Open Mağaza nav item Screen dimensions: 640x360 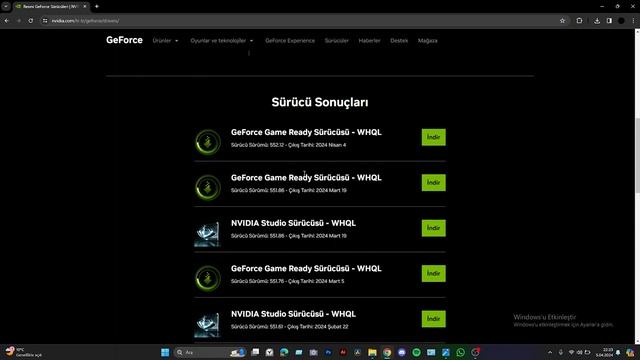click(427, 40)
